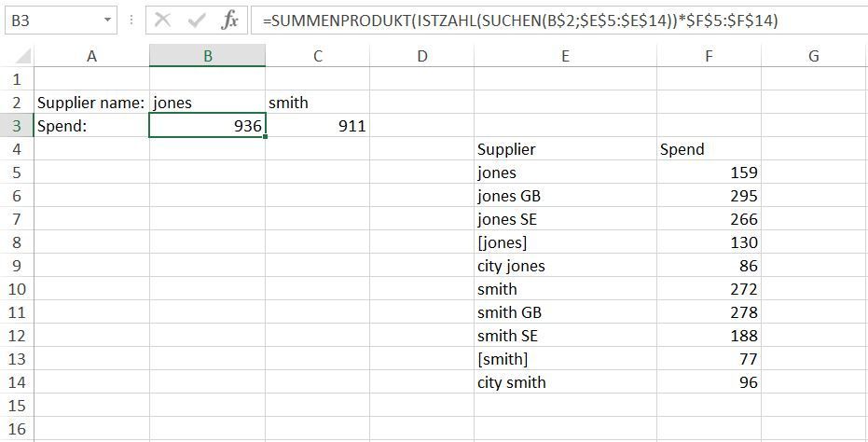The width and height of the screenshot is (868, 442).
Task: Select column F header
Action: click(x=709, y=56)
